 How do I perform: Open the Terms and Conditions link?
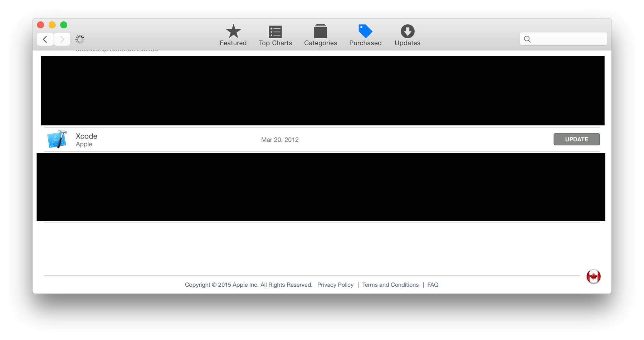pos(390,285)
